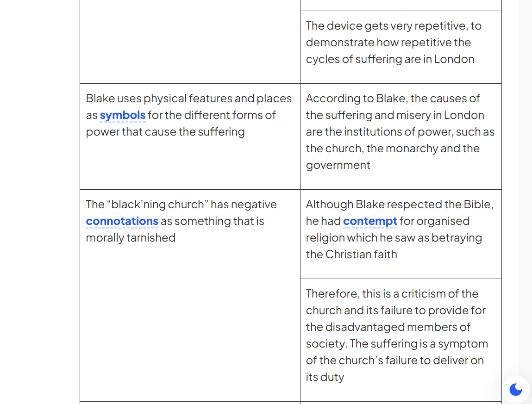Click the phrase 'morally tarnished'
This screenshot has height=404, width=532.
click(131, 238)
